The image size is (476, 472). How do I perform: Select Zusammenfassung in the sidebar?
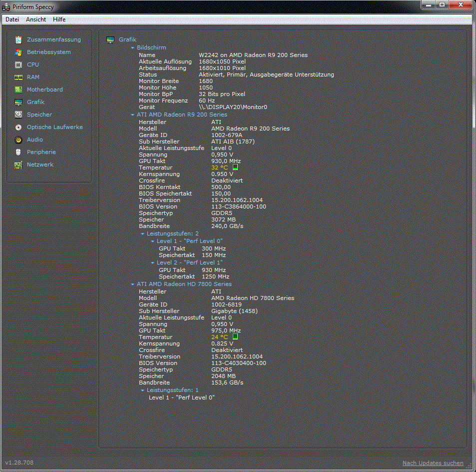click(54, 39)
